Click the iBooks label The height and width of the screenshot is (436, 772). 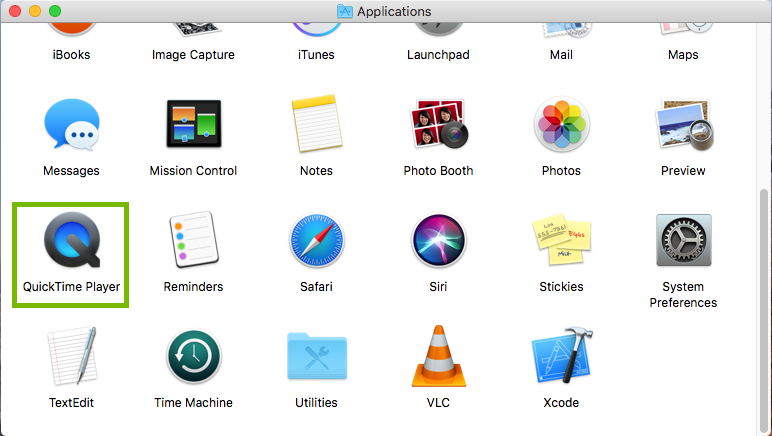click(71, 55)
